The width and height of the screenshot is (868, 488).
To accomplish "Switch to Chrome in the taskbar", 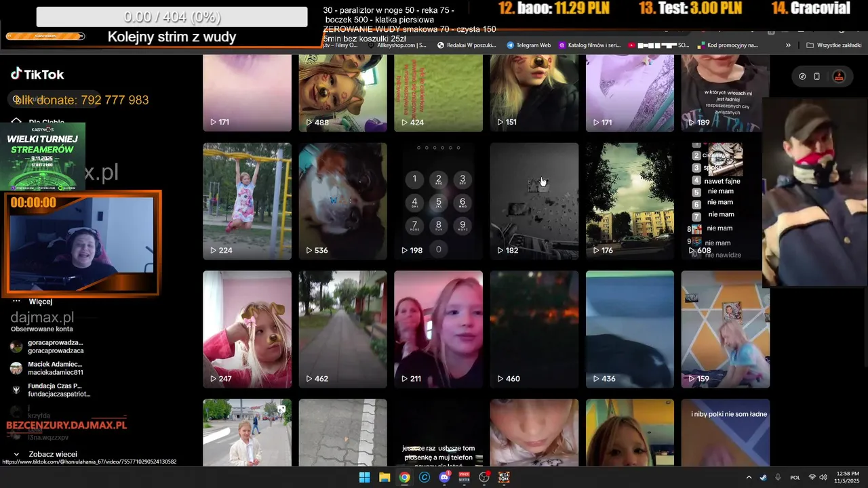I will 404,477.
